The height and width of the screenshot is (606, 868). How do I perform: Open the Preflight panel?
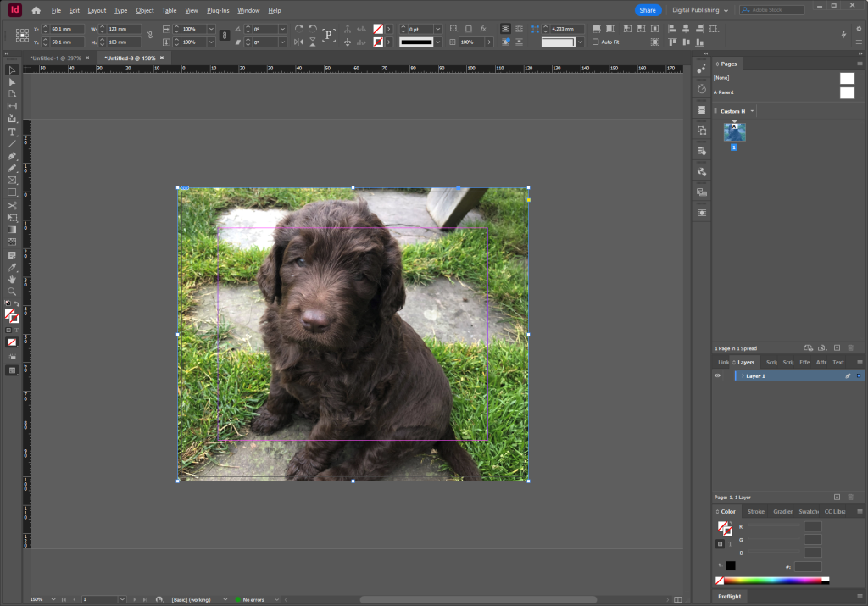pyautogui.click(x=729, y=597)
